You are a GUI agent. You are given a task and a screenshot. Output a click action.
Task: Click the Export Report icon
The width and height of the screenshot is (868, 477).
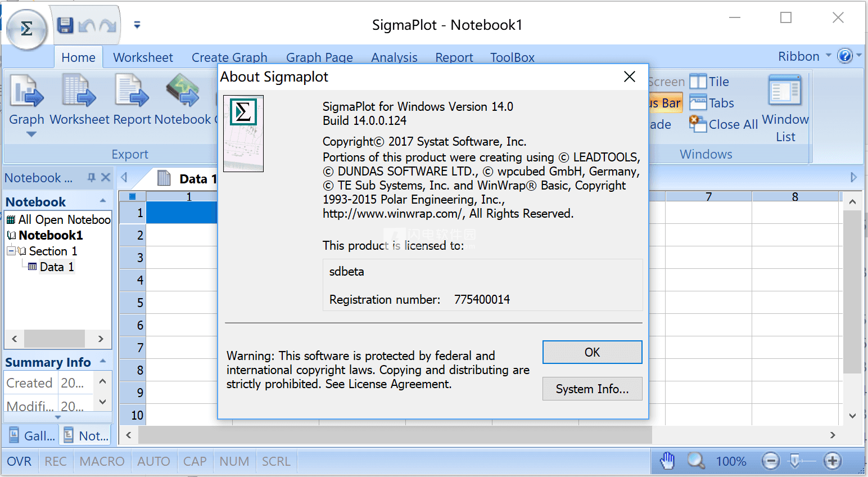133,92
